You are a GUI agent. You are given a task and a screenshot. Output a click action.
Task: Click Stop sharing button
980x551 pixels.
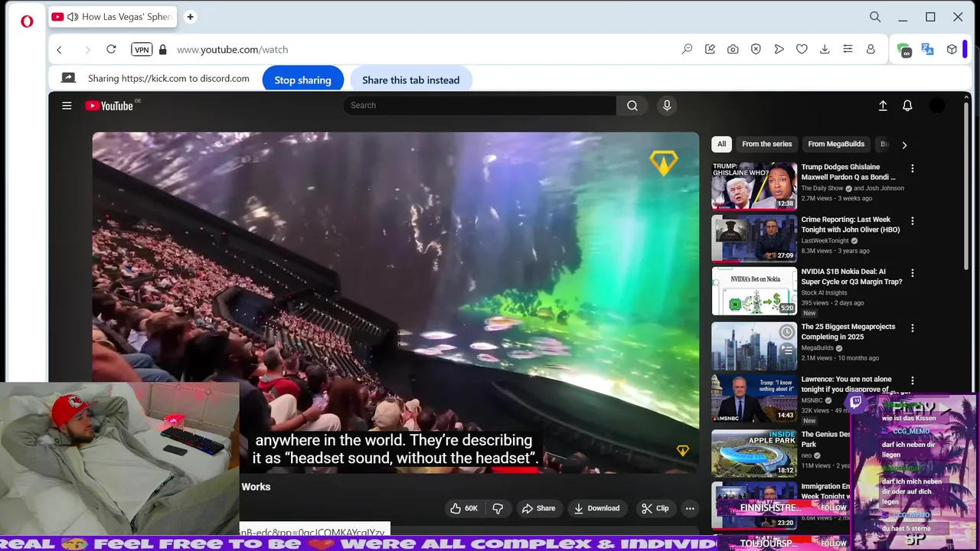click(x=302, y=80)
